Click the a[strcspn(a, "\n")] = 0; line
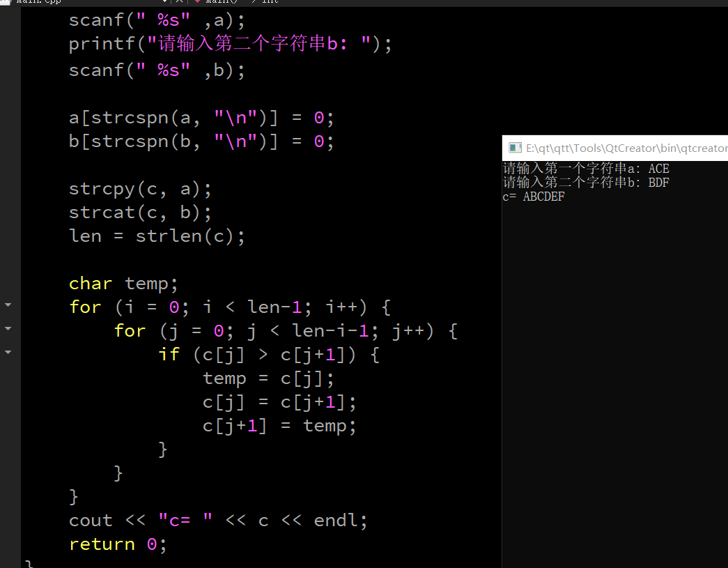This screenshot has width=728, height=568. click(x=201, y=118)
